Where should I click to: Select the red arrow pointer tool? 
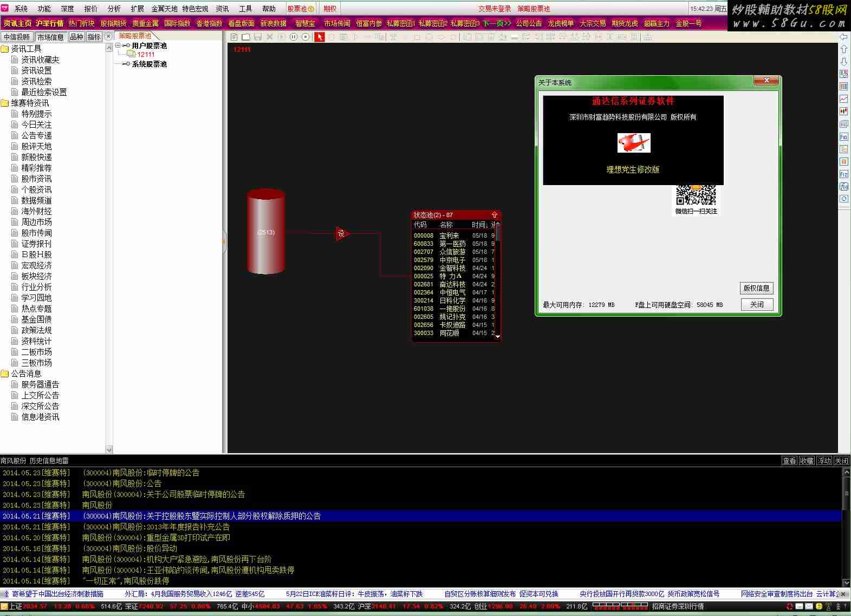coord(320,37)
